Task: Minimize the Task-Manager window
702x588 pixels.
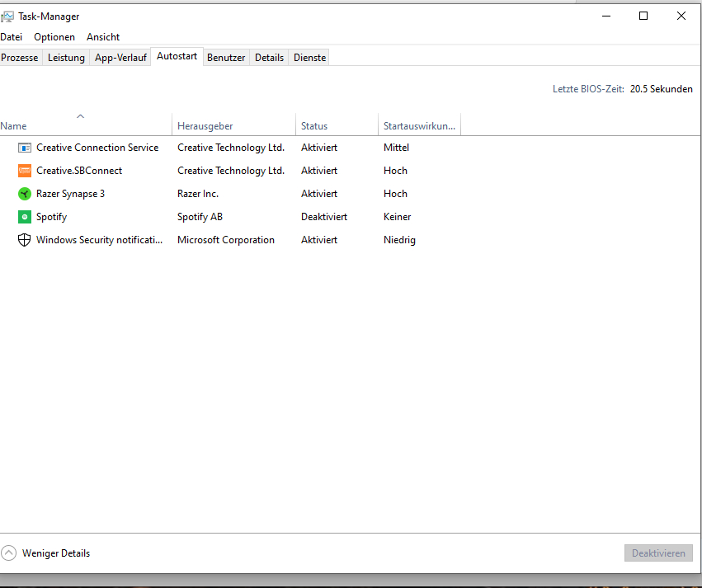Action: (606, 16)
